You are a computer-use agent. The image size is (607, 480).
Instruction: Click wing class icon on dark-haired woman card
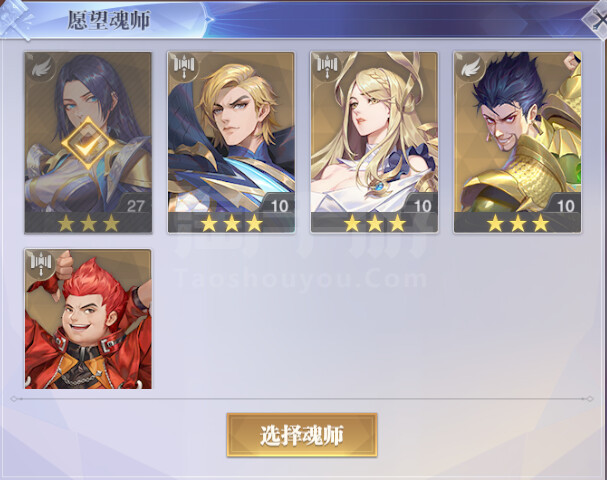tap(41, 69)
